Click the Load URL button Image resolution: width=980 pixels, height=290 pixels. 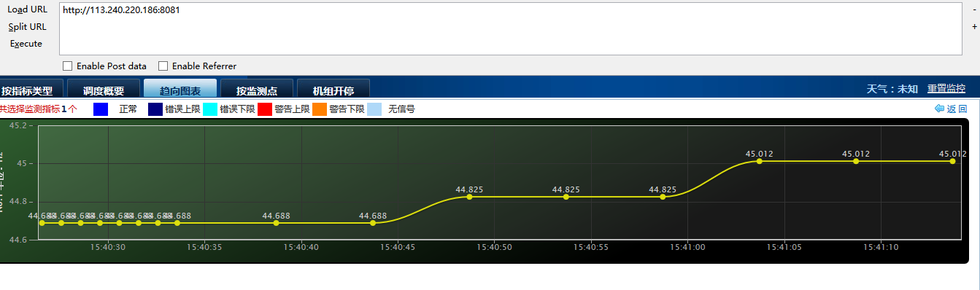coord(27,9)
